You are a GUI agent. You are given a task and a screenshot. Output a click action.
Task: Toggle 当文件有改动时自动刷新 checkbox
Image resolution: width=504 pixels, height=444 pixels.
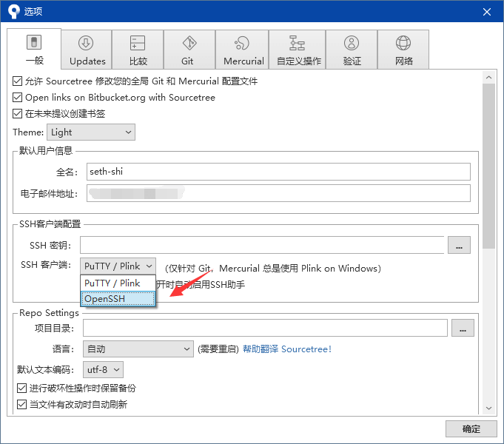click(x=22, y=404)
